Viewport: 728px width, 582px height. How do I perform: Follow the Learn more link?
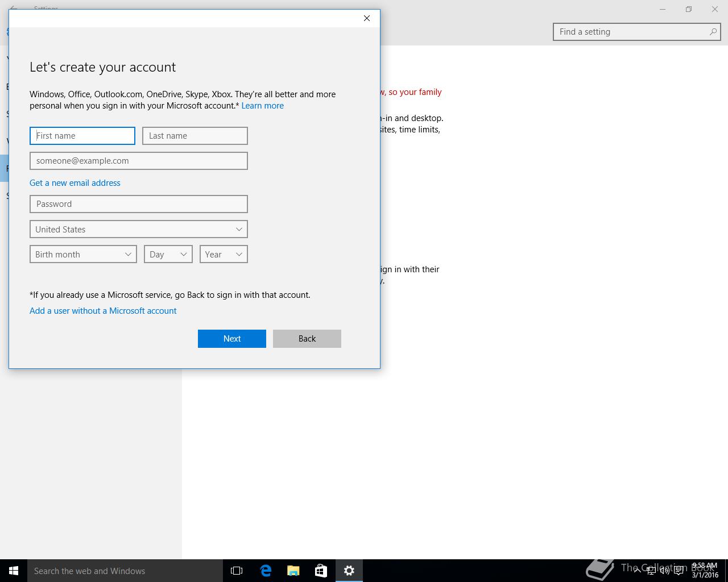coord(262,106)
